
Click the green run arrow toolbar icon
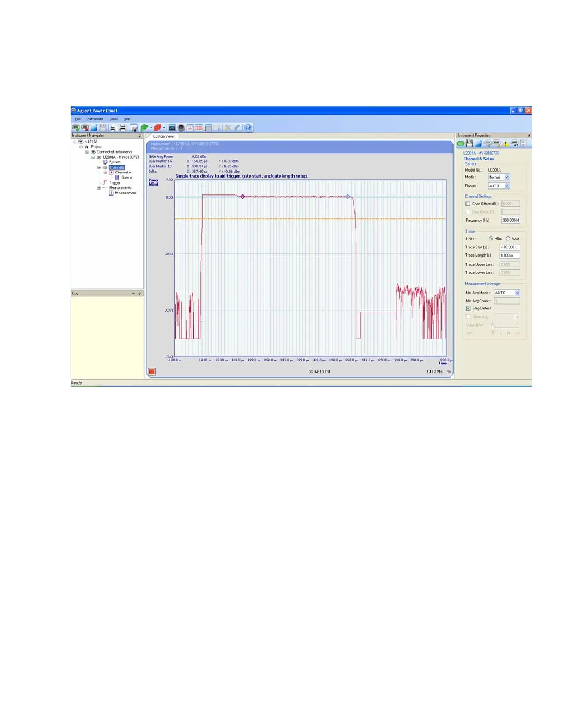tap(144, 127)
